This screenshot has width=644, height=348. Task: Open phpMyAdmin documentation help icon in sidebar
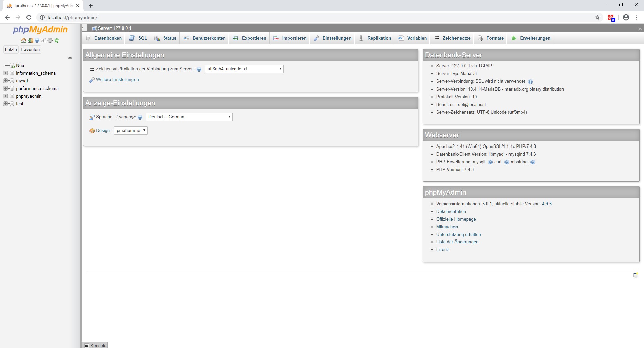pos(37,40)
